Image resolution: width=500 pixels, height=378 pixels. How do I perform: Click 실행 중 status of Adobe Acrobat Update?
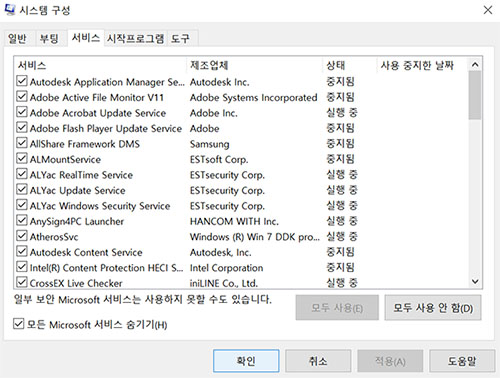pyautogui.click(x=342, y=112)
